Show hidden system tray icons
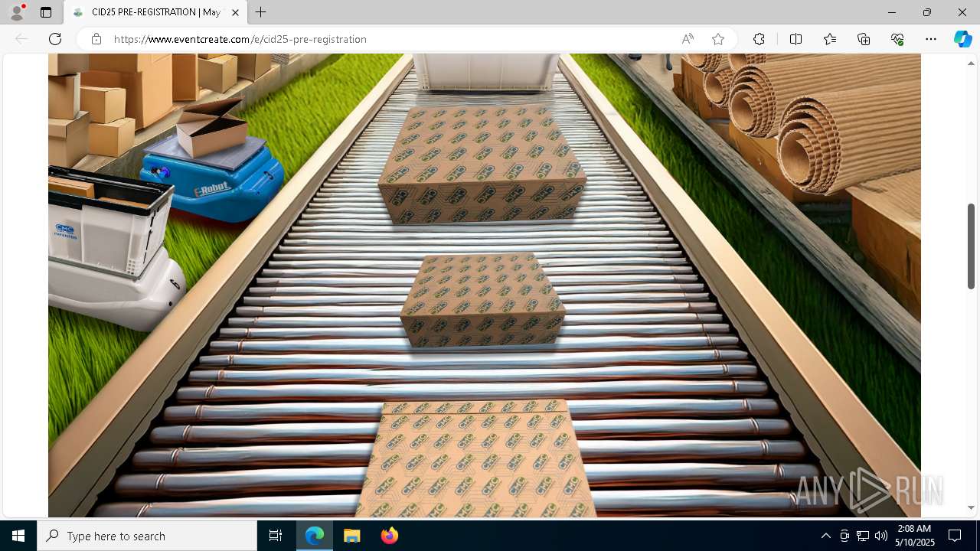Image resolution: width=980 pixels, height=551 pixels. click(x=825, y=536)
